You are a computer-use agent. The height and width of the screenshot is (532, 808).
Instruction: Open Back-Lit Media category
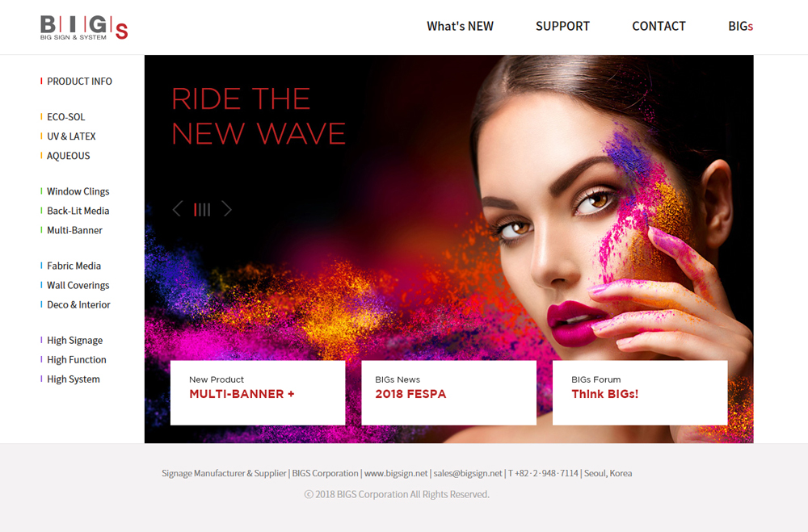[x=78, y=212]
